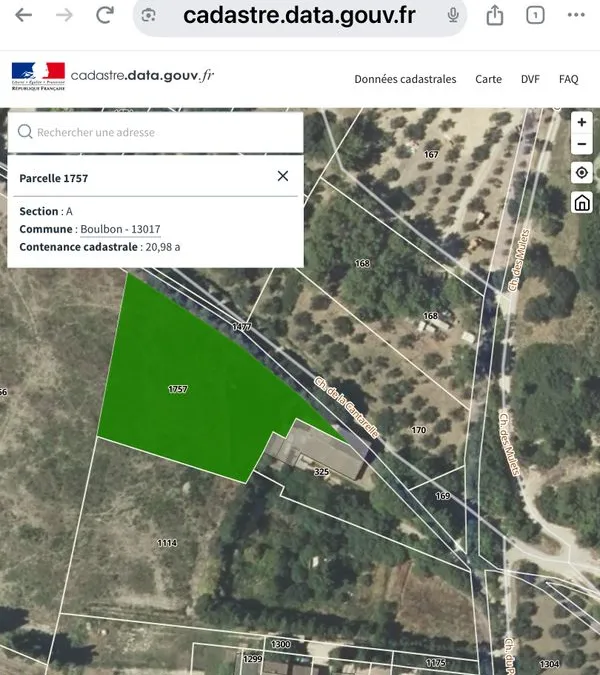This screenshot has width=600, height=675.
Task: Open the tabs switcher showing 1
Action: click(535, 15)
